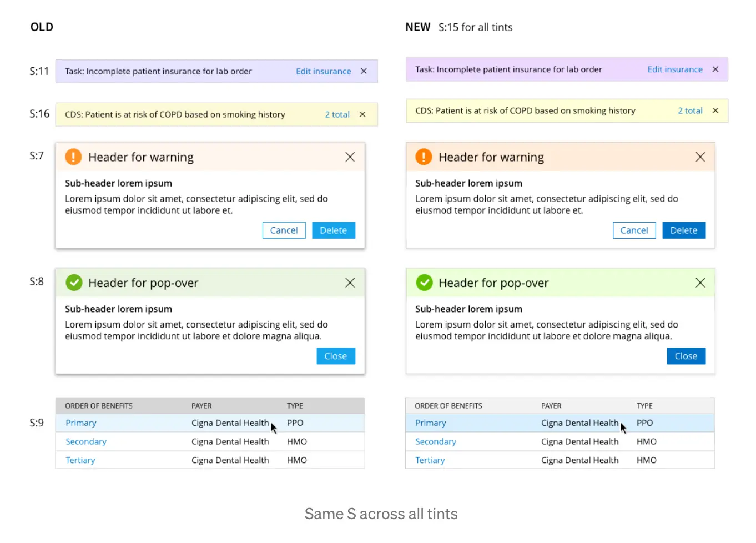Click orange warning icon in right dialog
756x543 pixels.
click(424, 157)
